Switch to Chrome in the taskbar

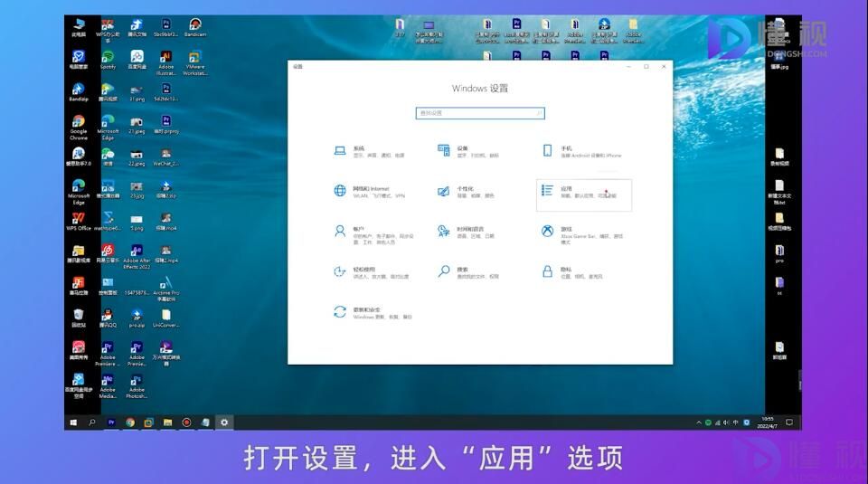click(130, 422)
